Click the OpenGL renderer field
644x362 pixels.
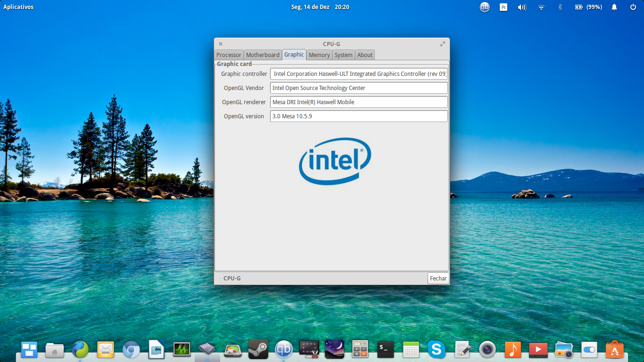coord(359,102)
